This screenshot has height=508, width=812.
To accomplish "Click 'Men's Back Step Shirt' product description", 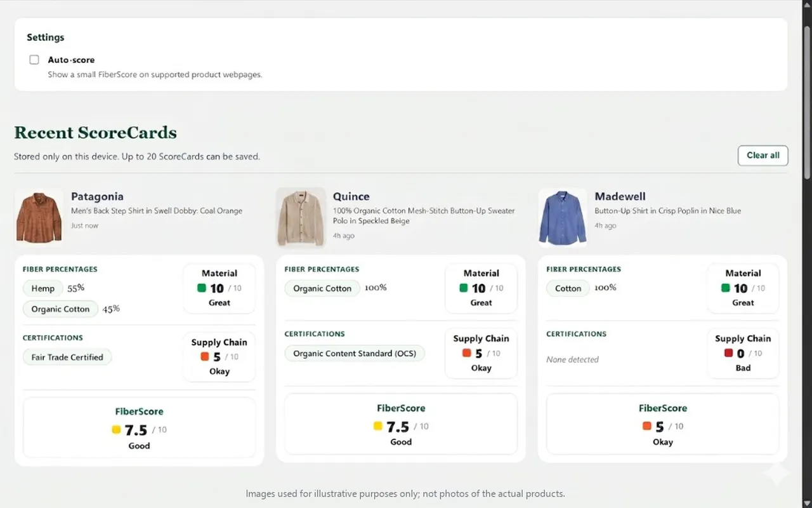I will click(x=157, y=211).
